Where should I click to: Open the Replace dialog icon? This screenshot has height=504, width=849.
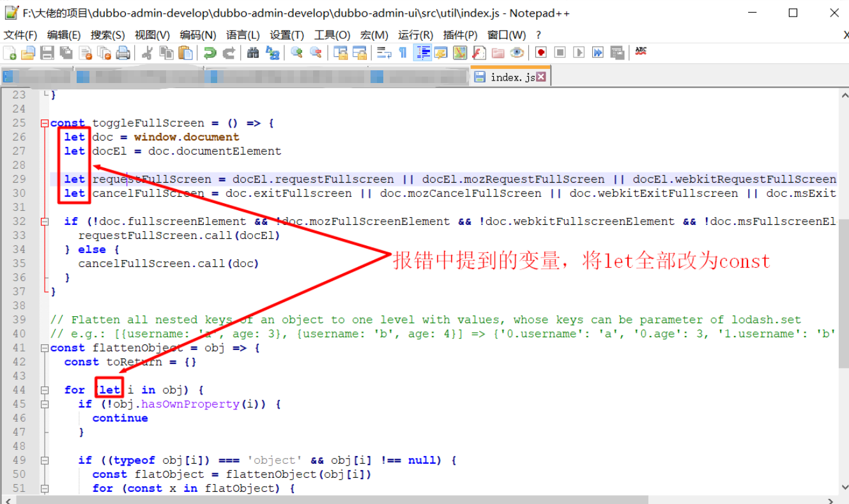click(x=272, y=52)
